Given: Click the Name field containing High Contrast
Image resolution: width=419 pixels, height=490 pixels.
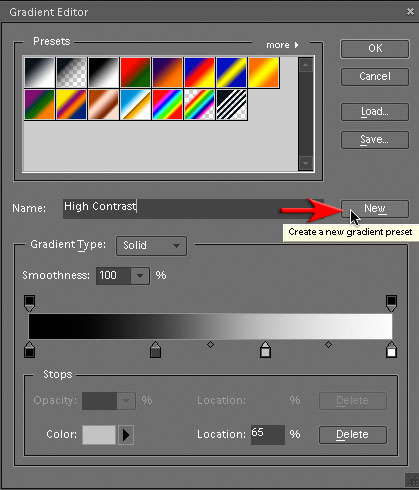Looking at the screenshot, I should pos(193,209).
